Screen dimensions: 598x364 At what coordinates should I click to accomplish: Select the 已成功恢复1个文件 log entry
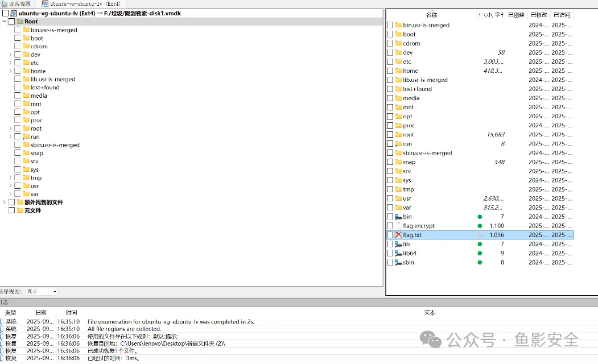point(113,351)
